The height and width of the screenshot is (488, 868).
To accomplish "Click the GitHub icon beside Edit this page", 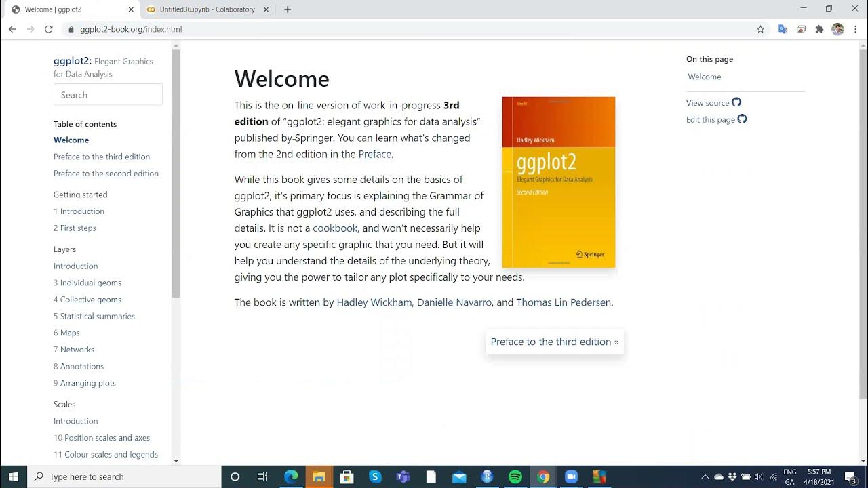I will [x=742, y=119].
